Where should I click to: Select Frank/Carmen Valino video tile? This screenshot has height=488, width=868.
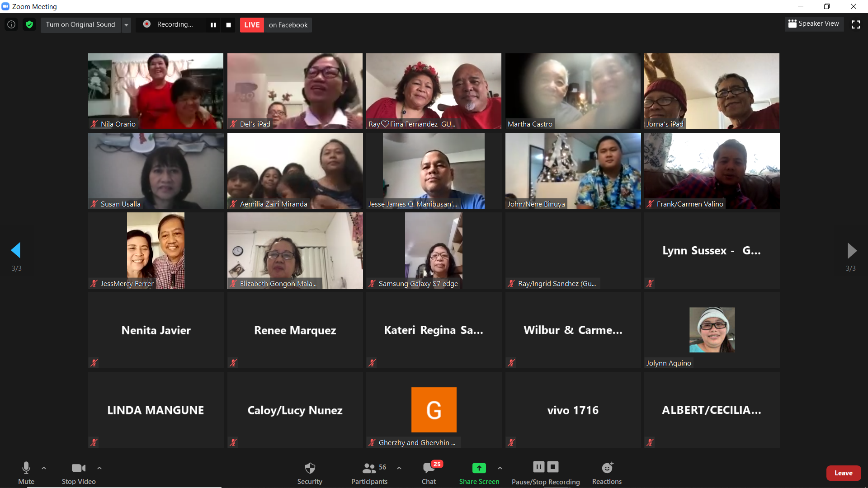[712, 171]
